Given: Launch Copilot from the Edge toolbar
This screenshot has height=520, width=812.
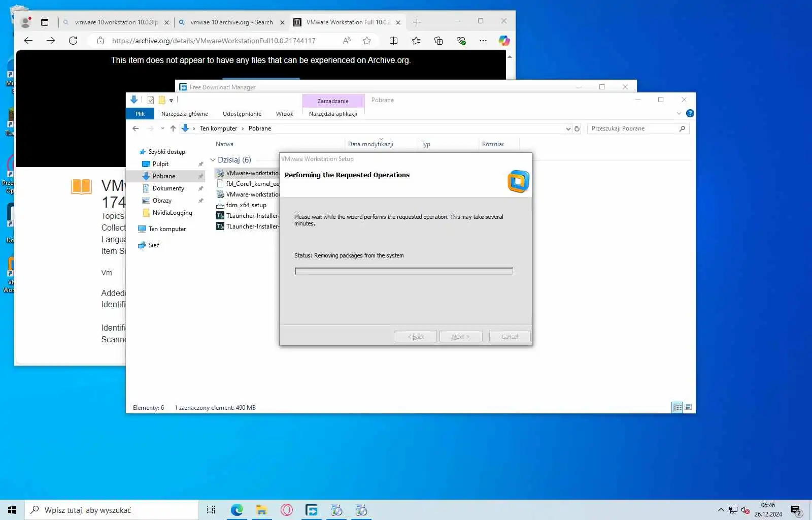Looking at the screenshot, I should (x=504, y=41).
